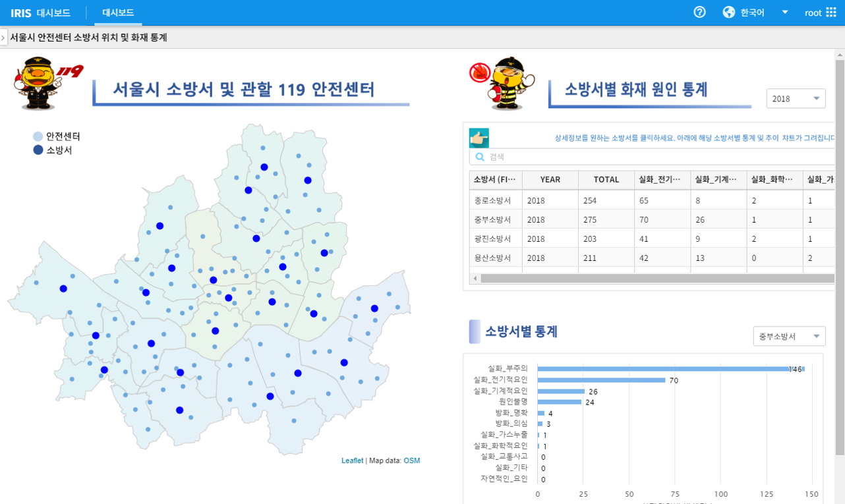Open the apps grid icon beside root
This screenshot has width=845, height=504.
tap(831, 13)
